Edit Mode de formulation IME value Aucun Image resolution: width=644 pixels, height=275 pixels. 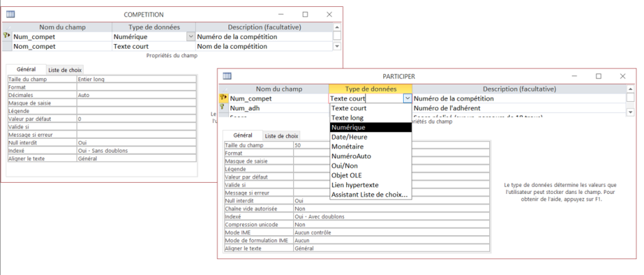[391, 240]
